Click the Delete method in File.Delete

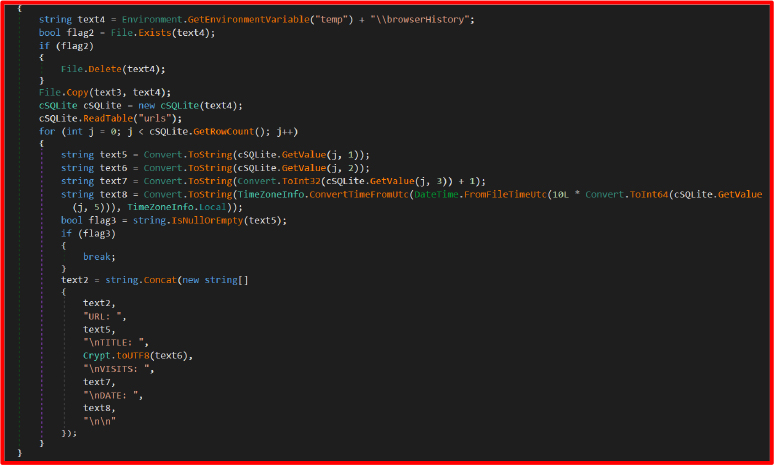105,69
